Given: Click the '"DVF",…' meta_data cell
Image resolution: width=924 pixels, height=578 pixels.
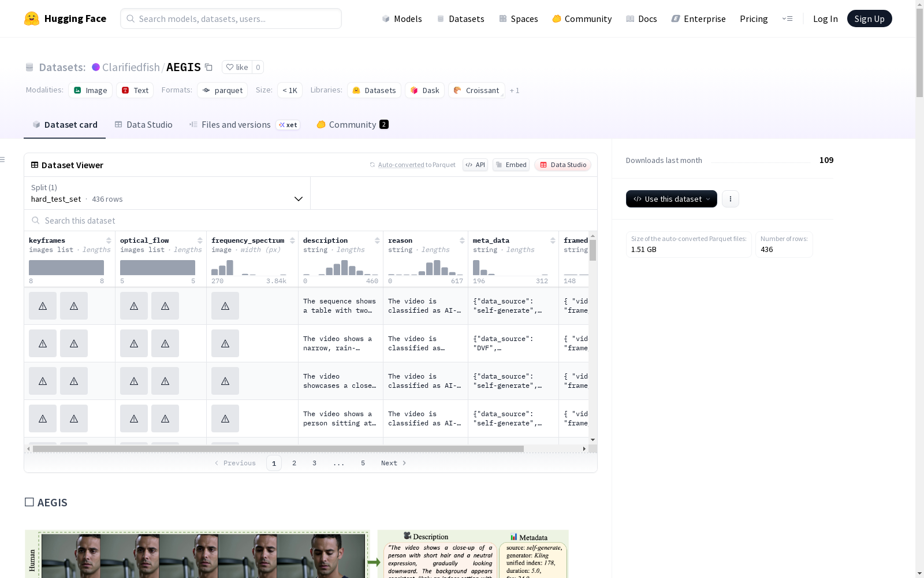Looking at the screenshot, I should (513, 343).
